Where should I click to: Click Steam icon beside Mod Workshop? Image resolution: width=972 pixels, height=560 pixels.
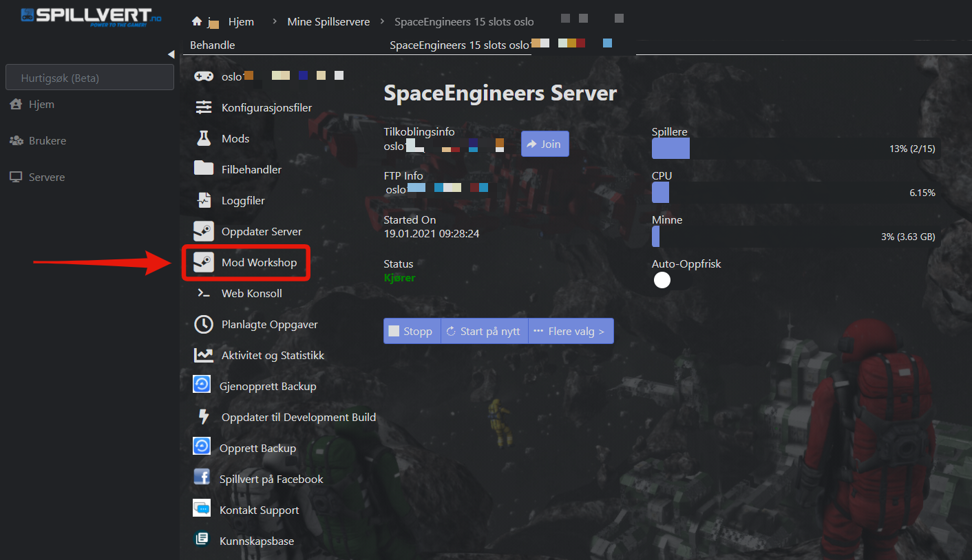click(204, 262)
